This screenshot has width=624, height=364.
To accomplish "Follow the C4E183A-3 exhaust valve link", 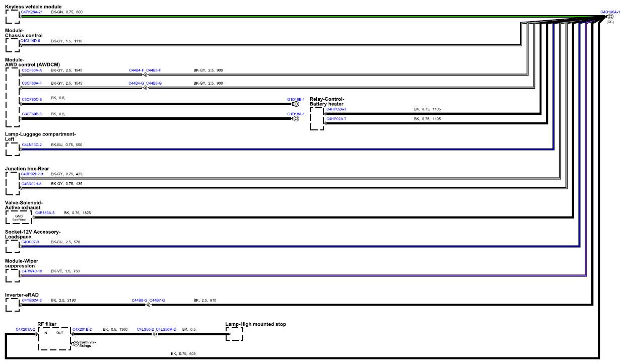I will [x=45, y=213].
